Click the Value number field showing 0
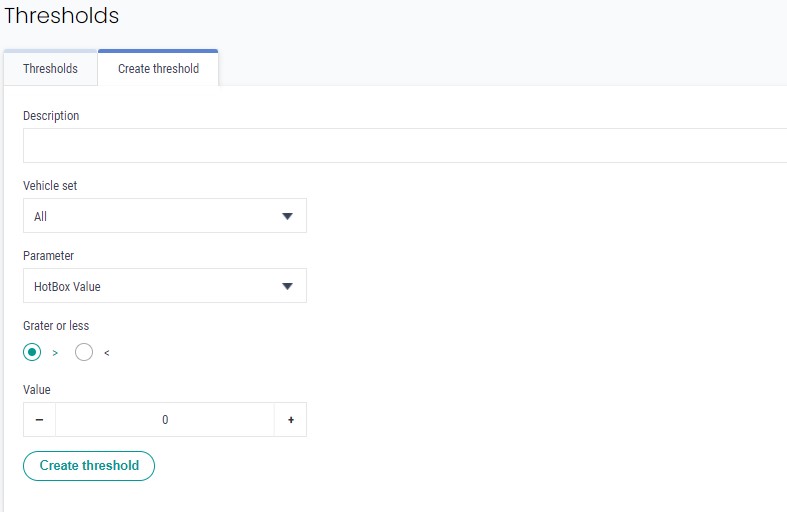The height and width of the screenshot is (512, 787). point(165,420)
